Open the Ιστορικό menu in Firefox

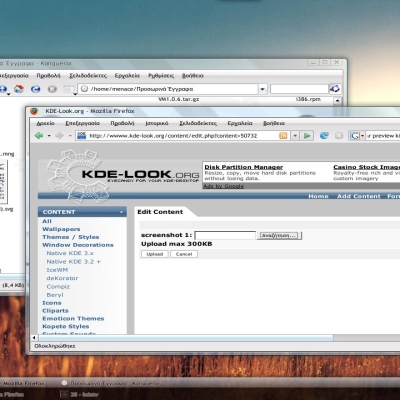157,123
